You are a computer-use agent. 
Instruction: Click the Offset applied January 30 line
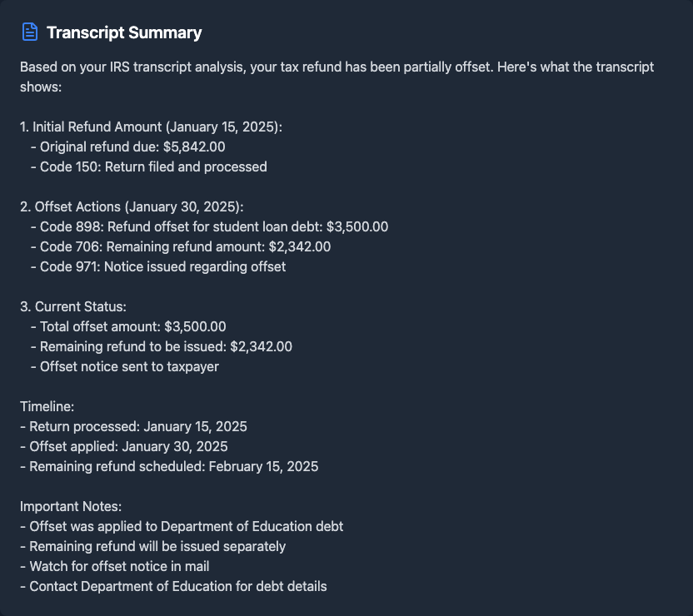coord(124,446)
